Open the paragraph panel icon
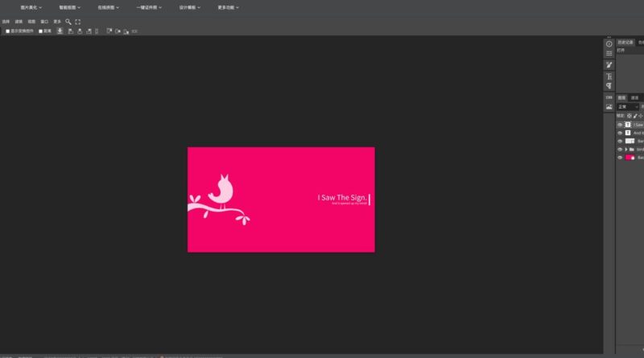The height and width of the screenshot is (358, 644). point(609,85)
